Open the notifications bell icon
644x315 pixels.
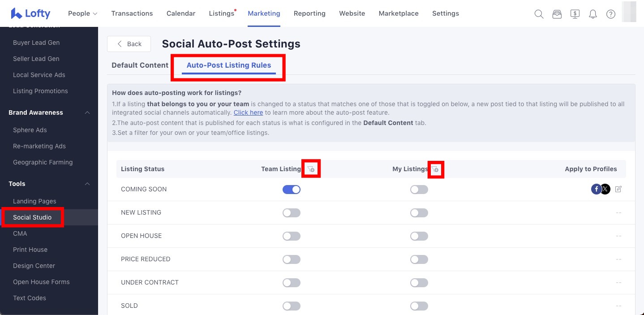coord(593,14)
